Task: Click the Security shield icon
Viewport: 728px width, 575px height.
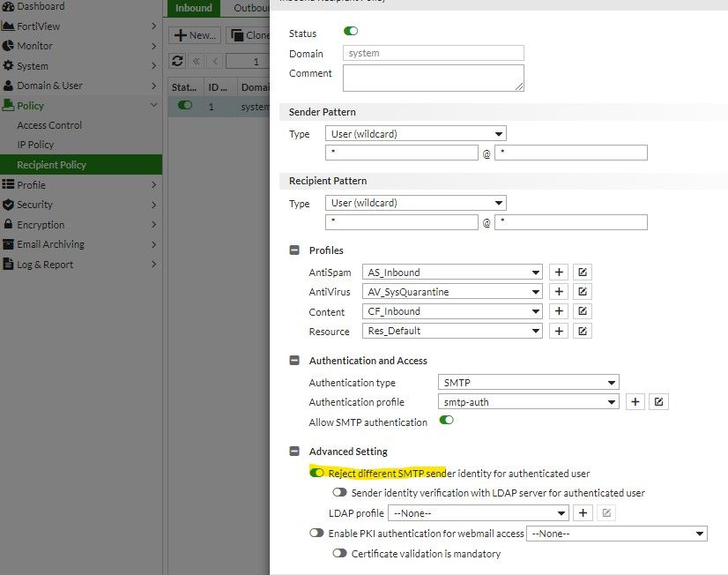Action: [8, 205]
